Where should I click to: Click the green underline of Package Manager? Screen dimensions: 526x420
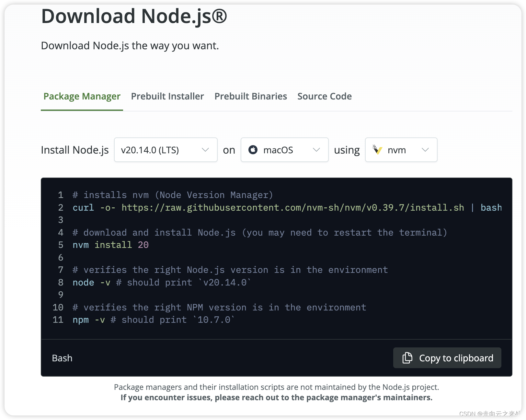81,110
